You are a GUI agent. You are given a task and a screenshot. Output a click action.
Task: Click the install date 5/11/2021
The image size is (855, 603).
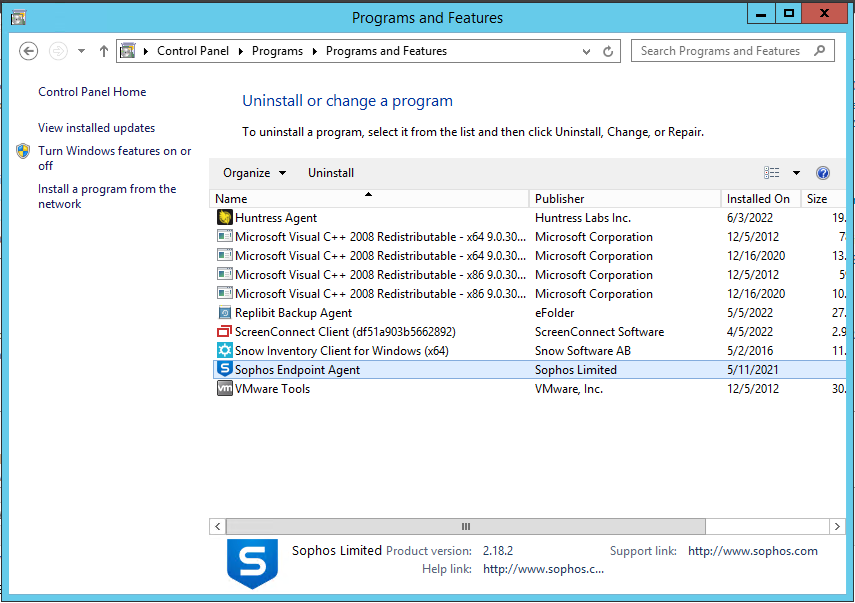click(x=752, y=370)
